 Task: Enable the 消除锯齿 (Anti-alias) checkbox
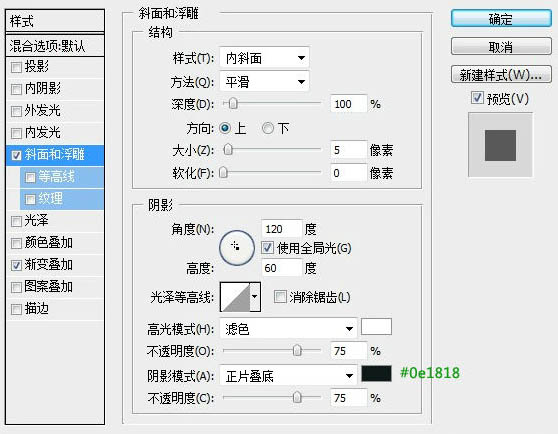[x=280, y=296]
